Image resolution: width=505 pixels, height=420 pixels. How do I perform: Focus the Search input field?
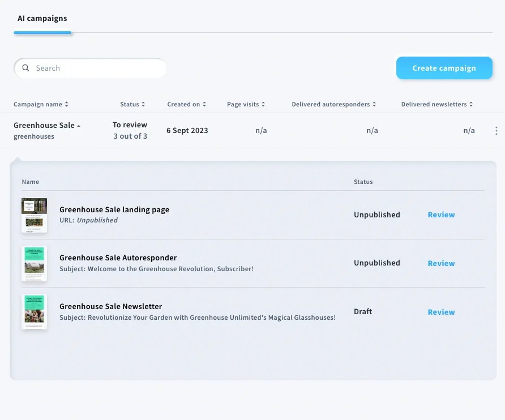pos(90,68)
